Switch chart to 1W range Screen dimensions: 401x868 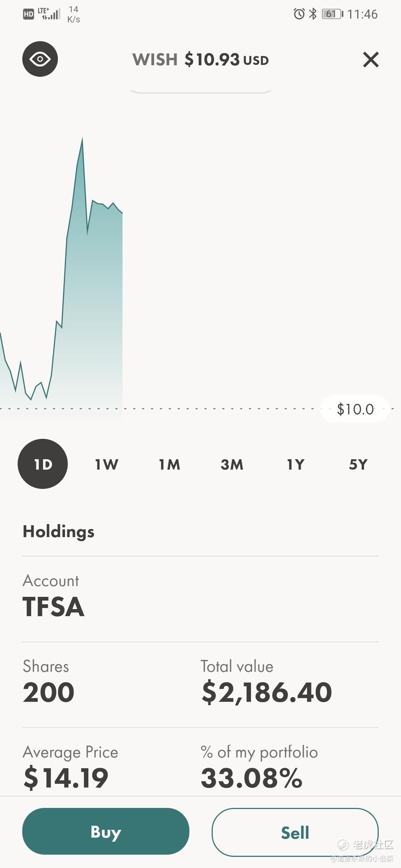(107, 464)
